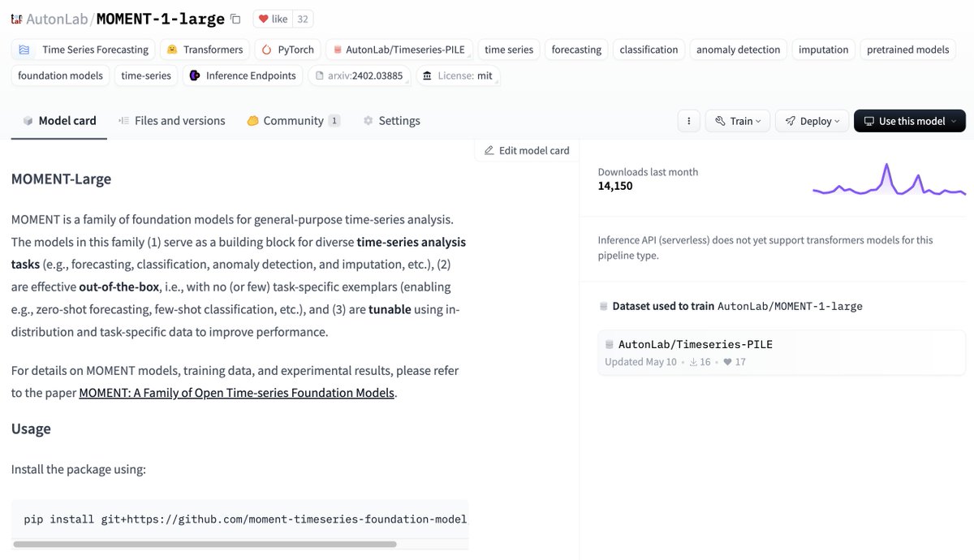Click the Train wrench icon
This screenshot has width=974, height=560.
[720, 121]
